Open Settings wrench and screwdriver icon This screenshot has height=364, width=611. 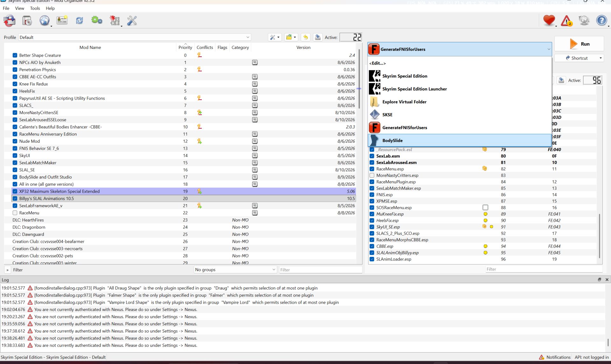[x=132, y=21]
